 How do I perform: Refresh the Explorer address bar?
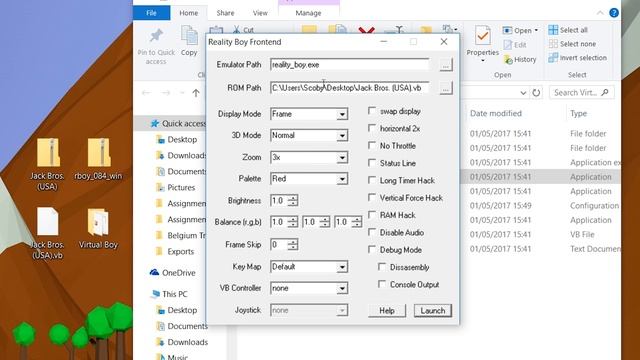(x=536, y=93)
